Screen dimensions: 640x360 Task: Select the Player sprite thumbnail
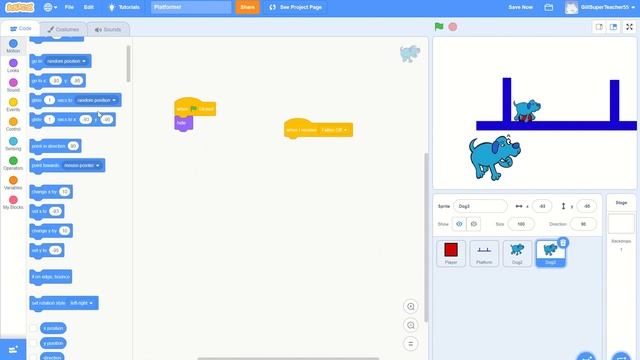[x=451, y=253]
